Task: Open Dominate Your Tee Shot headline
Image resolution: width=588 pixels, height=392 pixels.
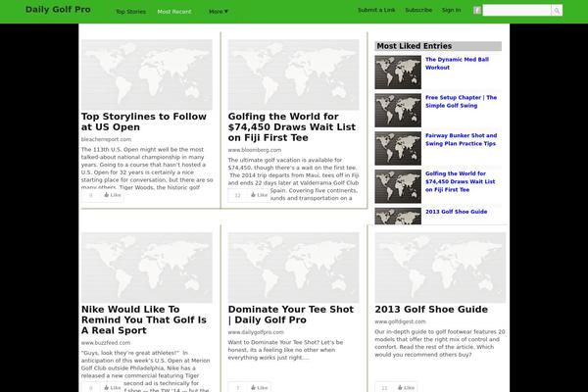Action: pos(291,315)
